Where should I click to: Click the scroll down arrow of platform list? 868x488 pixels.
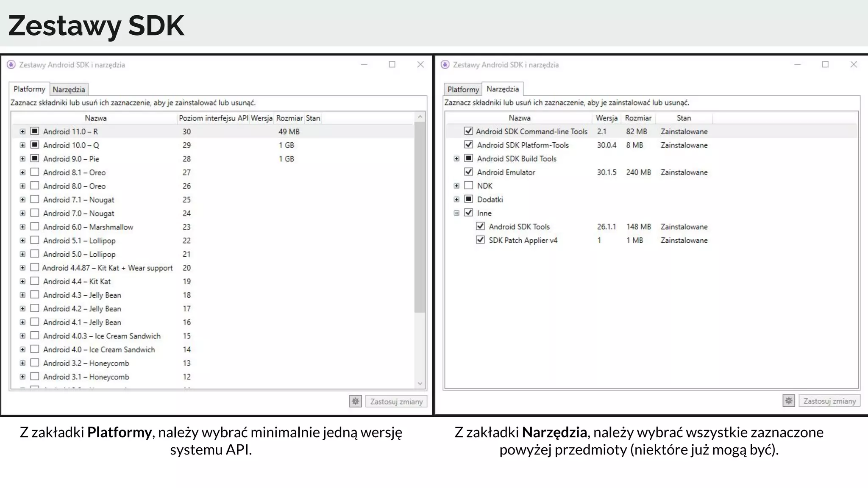pyautogui.click(x=420, y=384)
